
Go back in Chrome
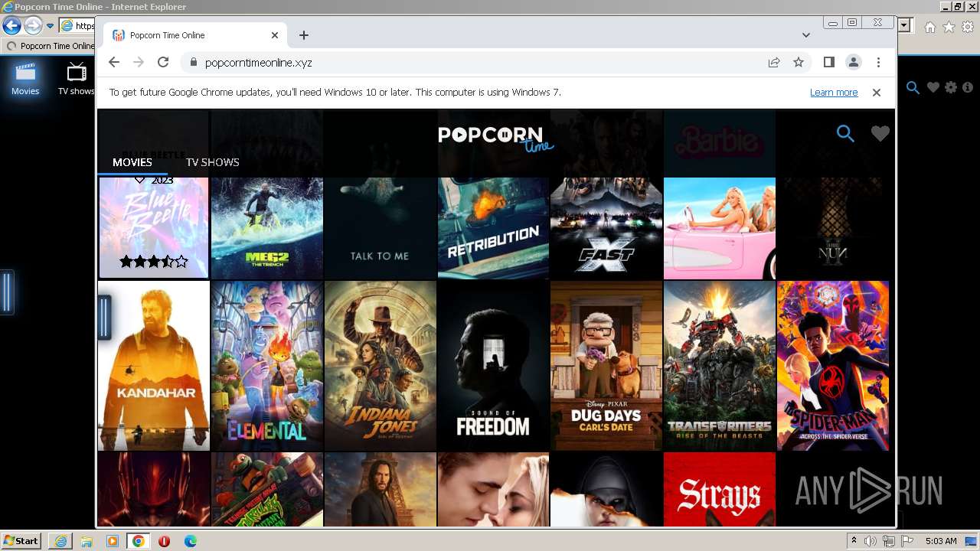pyautogui.click(x=114, y=63)
